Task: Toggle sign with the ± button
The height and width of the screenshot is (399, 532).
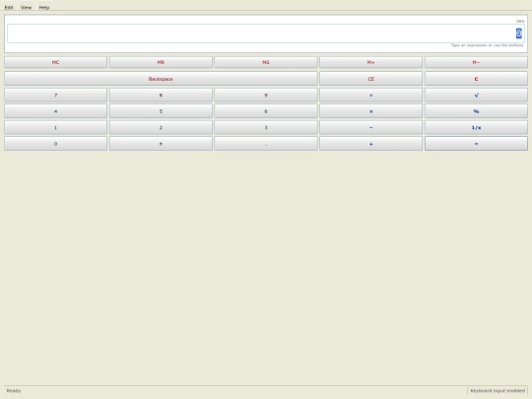Action: coord(161,144)
